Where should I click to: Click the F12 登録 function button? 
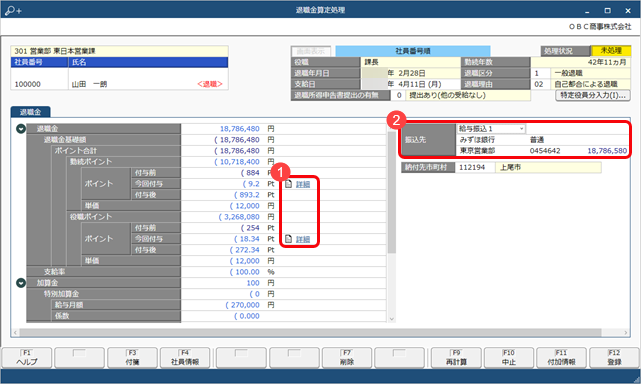point(614,358)
